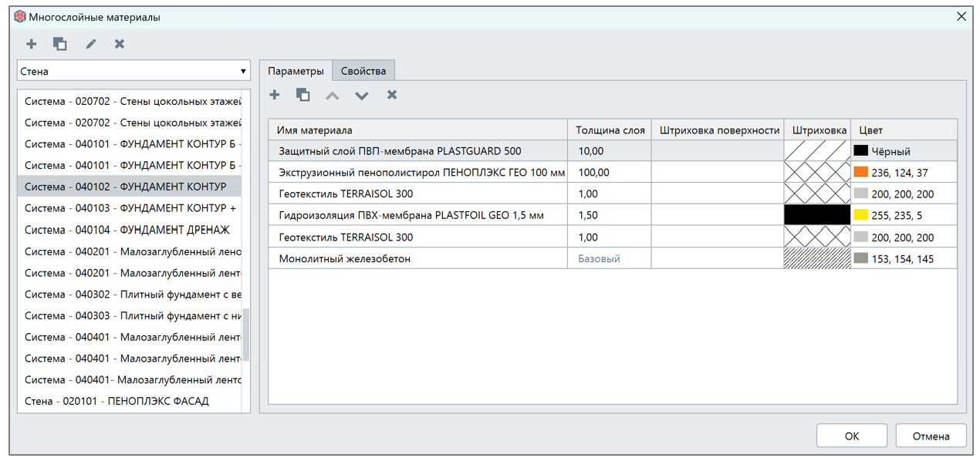Screen dimensions: 980x458
Task: Rename material with the pencil icon
Action: pos(91,44)
